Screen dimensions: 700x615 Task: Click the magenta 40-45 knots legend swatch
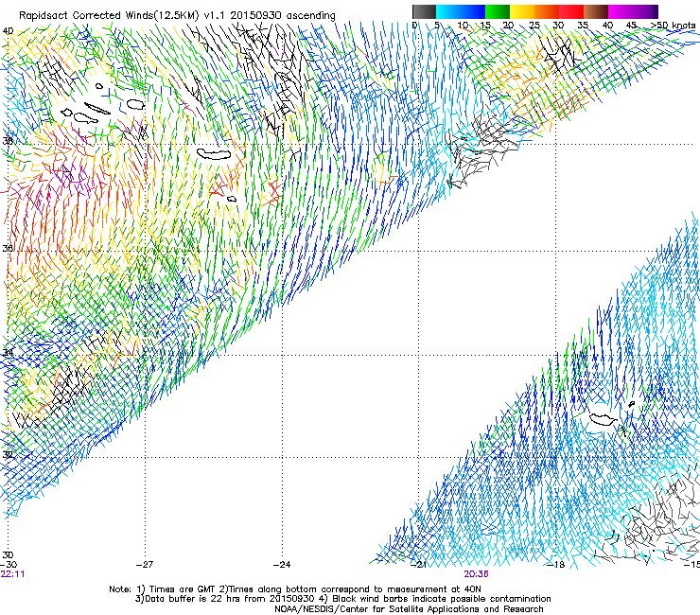(x=621, y=11)
